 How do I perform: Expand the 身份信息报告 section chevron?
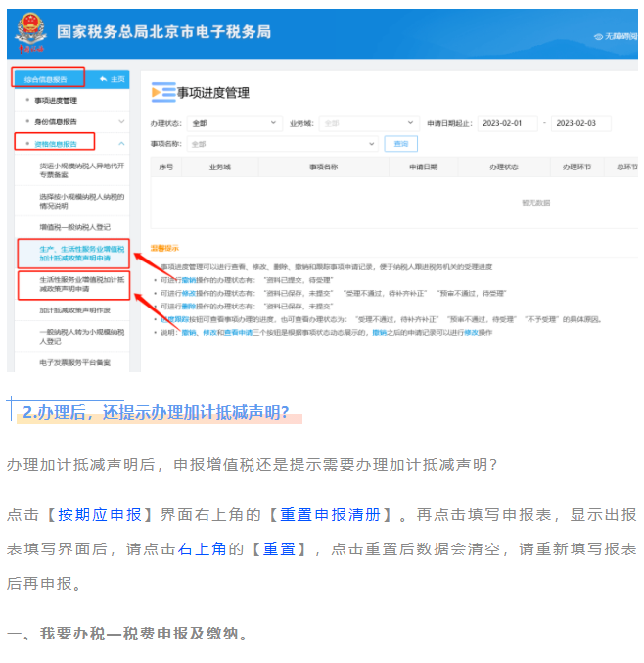tap(121, 121)
